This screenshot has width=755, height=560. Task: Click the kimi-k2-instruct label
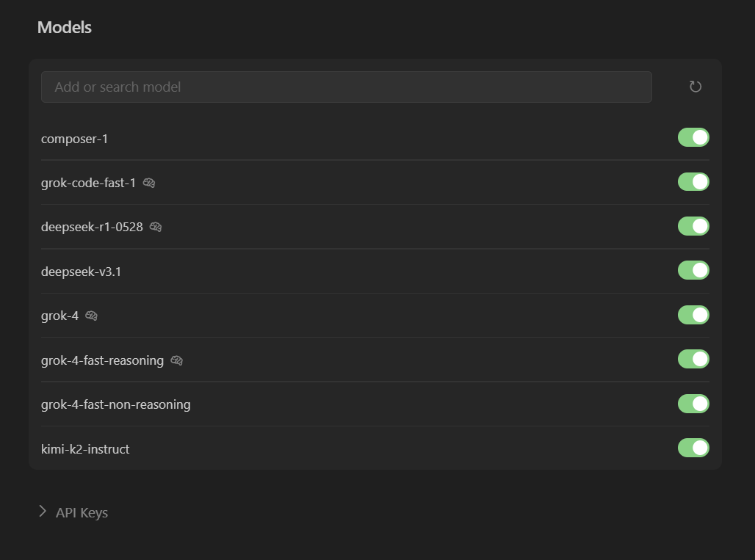tap(85, 448)
